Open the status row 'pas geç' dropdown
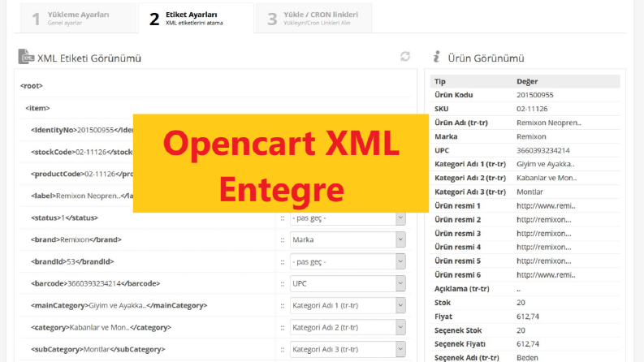Viewport: 644px width, 362px height. 348,218
